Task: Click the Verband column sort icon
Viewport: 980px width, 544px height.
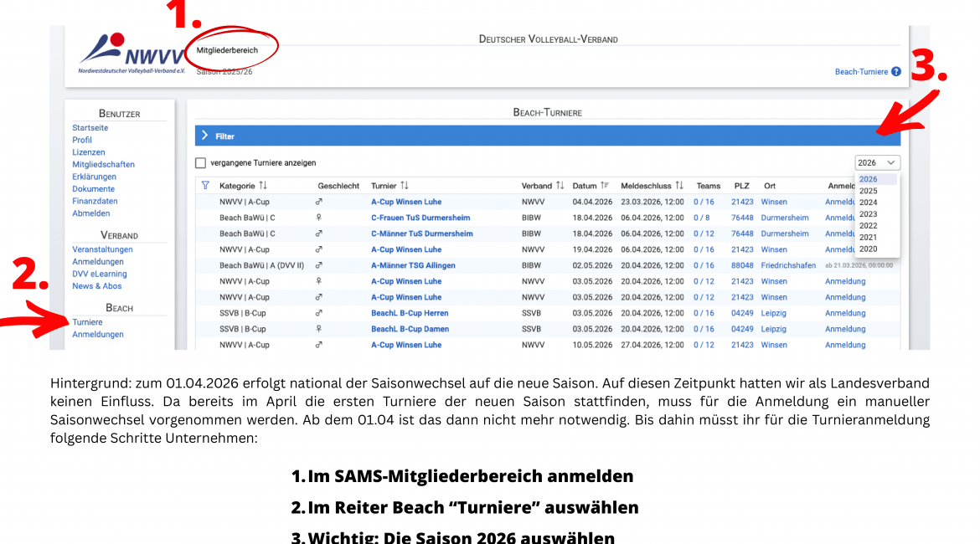Action: (560, 186)
